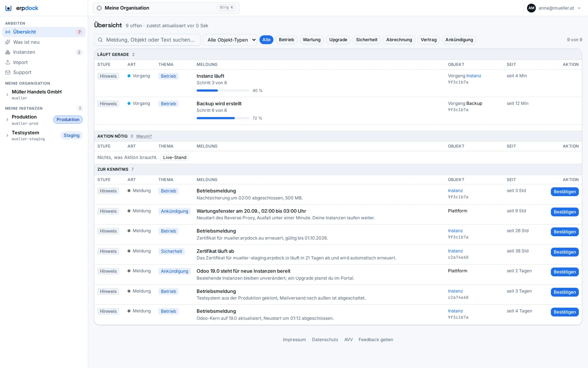Open the Support sidebar item
Image resolution: width=588 pixels, height=368 pixels.
pos(44,72)
